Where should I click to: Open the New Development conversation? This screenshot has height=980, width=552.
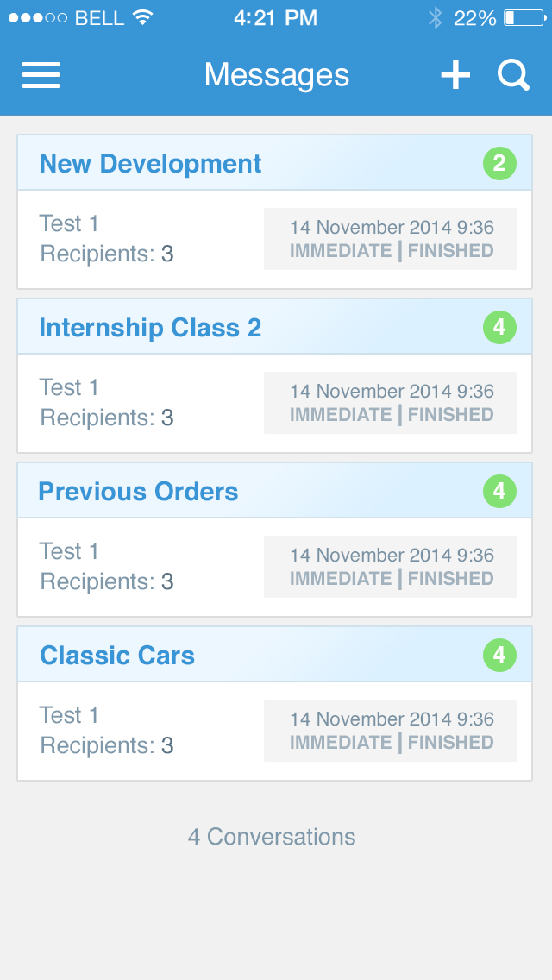click(151, 164)
